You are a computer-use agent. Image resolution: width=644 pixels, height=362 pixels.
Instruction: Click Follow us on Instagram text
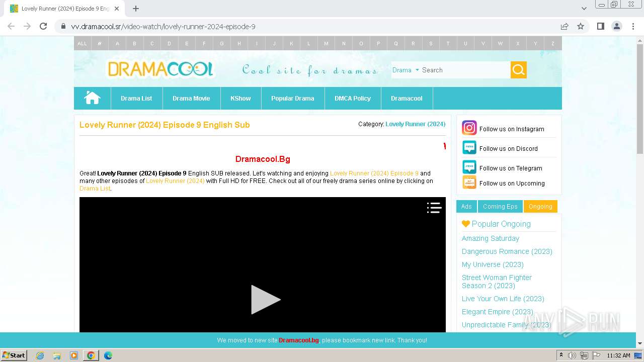pos(512,129)
